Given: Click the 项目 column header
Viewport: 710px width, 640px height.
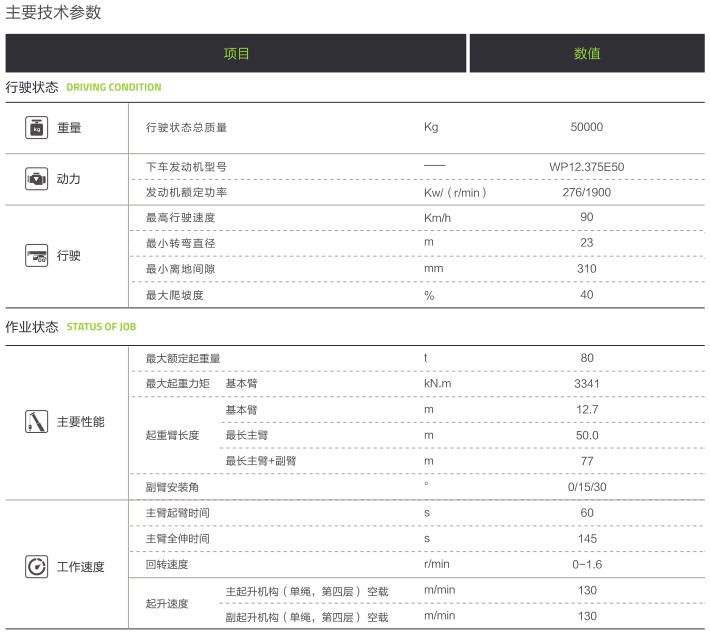Looking at the screenshot, I should (235, 53).
